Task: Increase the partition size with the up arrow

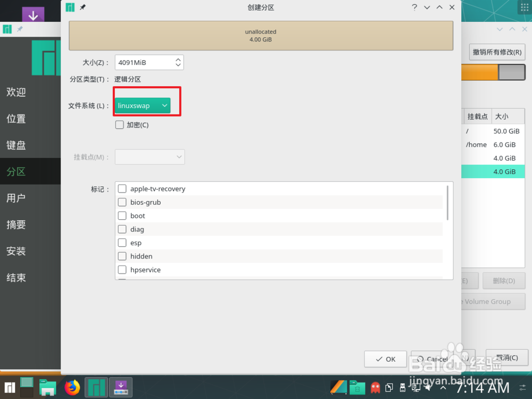Action: pos(178,60)
